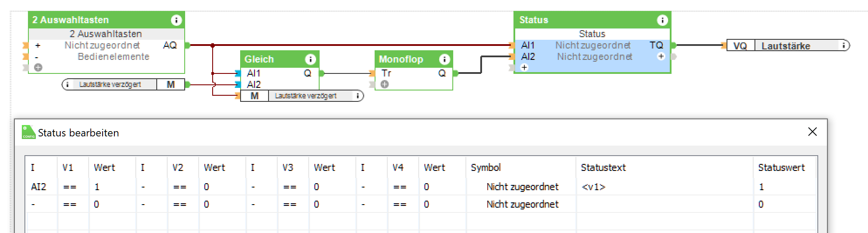The width and height of the screenshot is (868, 233).
Task: Select the Monoflop block title
Action: coord(401,59)
